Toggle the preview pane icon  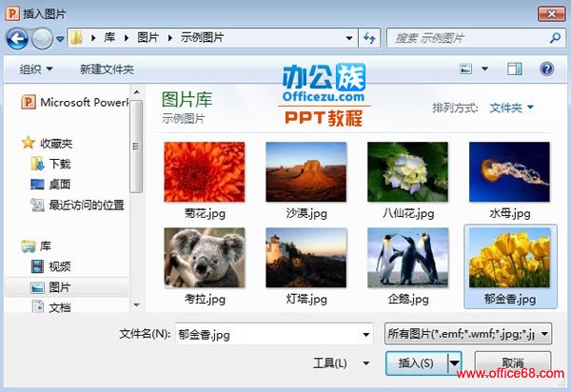pos(515,69)
